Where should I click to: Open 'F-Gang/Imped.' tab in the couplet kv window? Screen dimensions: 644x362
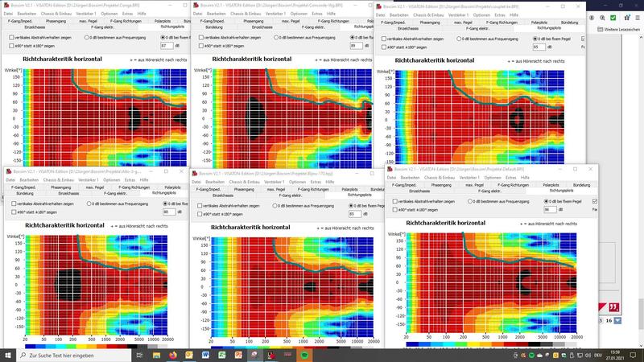pos(393,23)
